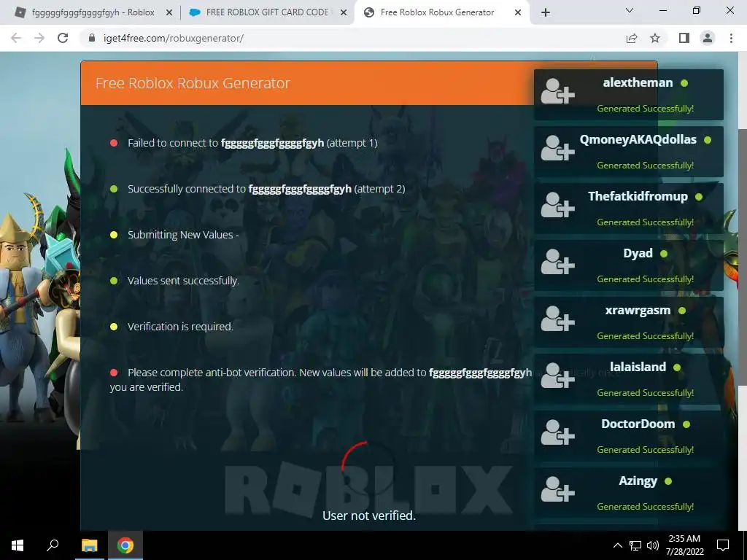The width and height of the screenshot is (747, 560).
Task: Show hidden system tray icons
Action: tap(617, 545)
